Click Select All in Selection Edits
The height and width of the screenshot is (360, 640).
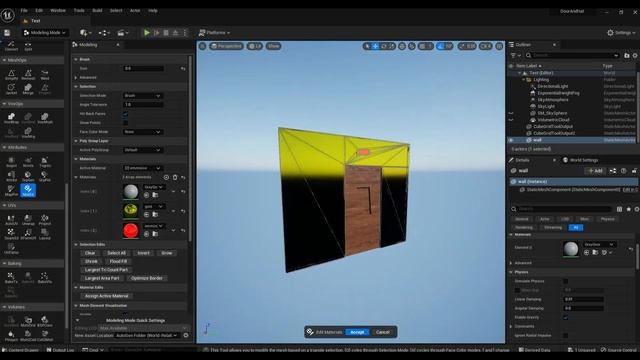coord(116,253)
